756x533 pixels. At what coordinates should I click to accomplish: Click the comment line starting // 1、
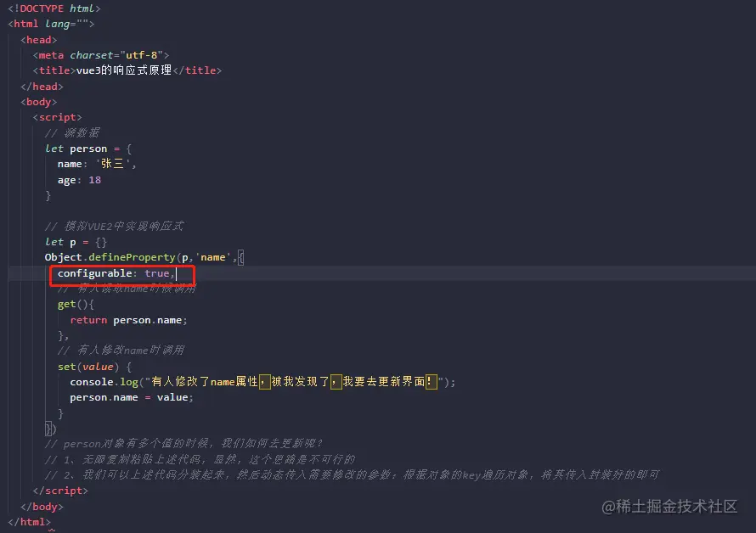[x=200, y=460]
